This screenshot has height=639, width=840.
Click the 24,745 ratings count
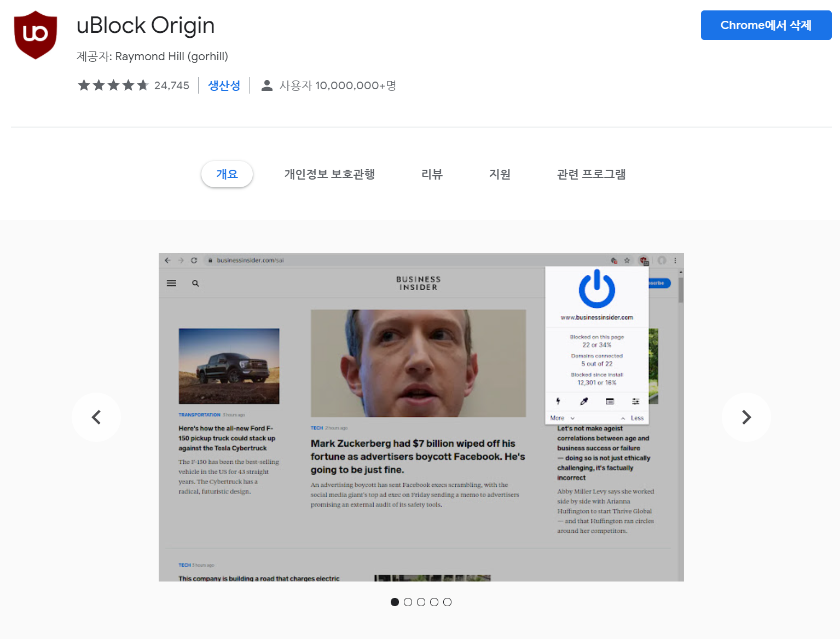[x=172, y=85]
